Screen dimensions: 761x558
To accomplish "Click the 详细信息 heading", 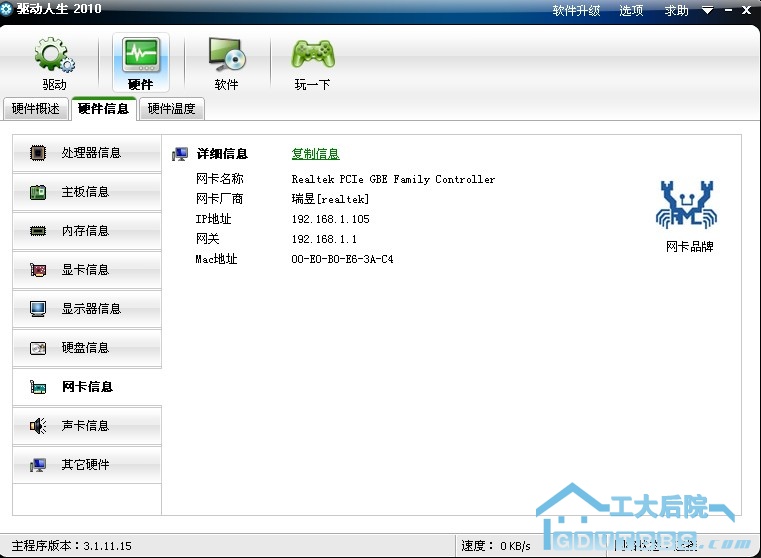I will click(222, 154).
